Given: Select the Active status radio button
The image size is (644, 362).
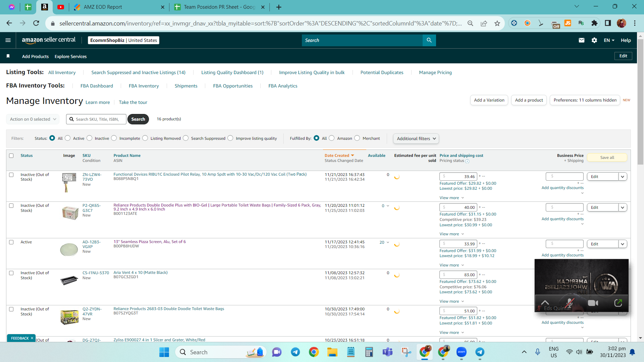Looking at the screenshot, I should click(x=68, y=138).
